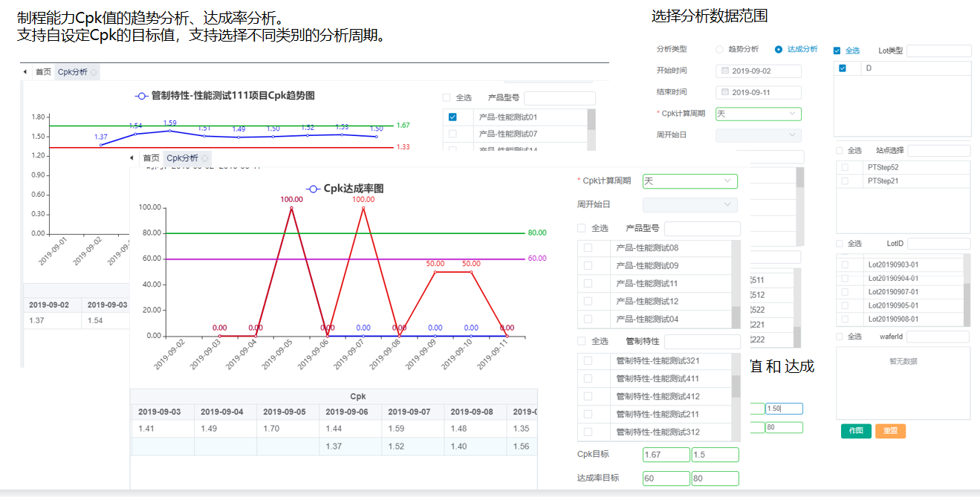Toggle the Cpk趋势图 legend marker
The image size is (980, 497).
click(x=141, y=96)
